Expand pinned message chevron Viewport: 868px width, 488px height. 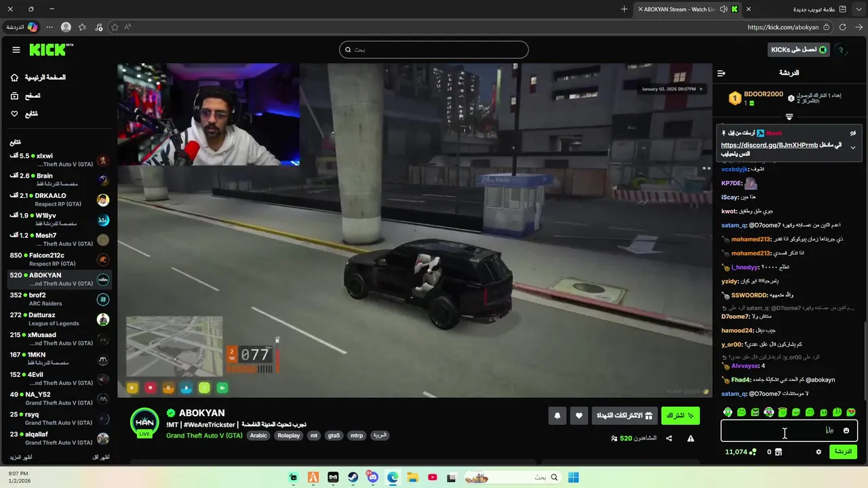(853, 147)
